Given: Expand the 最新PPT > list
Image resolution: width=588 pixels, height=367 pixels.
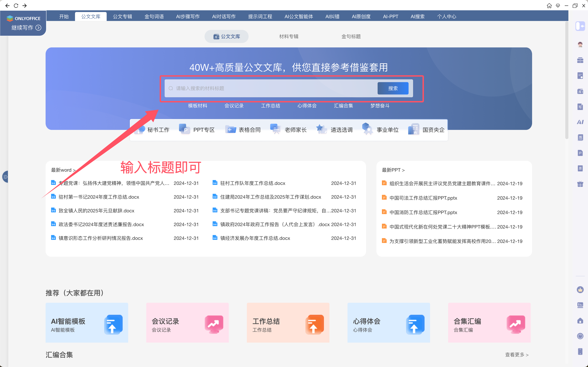Looking at the screenshot, I should pos(393,170).
